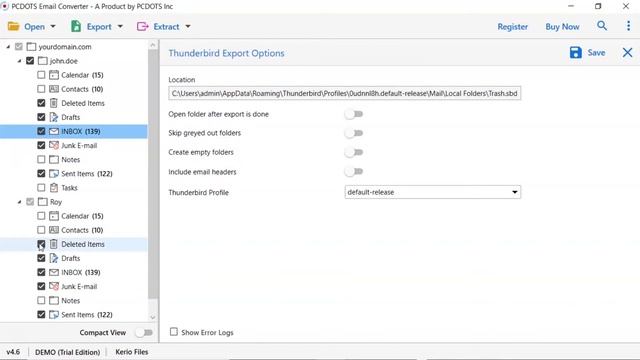Close the Thunderbird Export Options panel
Viewport: 640px width, 360px height.
(x=627, y=53)
